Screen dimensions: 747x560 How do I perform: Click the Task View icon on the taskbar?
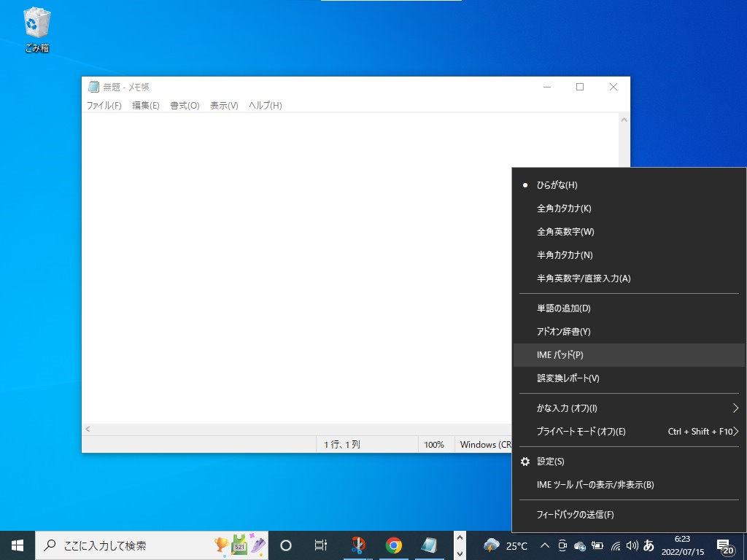320,545
